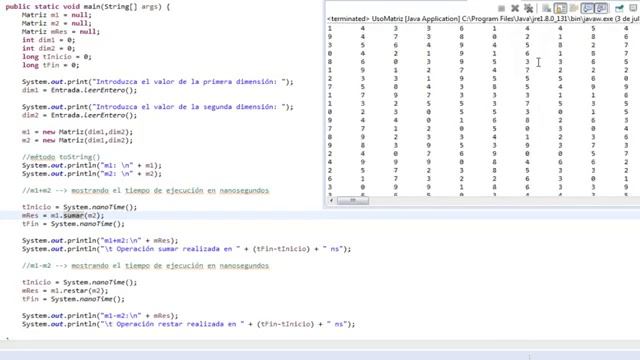640x360 pixels.
Task: Click the line 'Matriz mRes = null;'
Action: click(x=61, y=31)
